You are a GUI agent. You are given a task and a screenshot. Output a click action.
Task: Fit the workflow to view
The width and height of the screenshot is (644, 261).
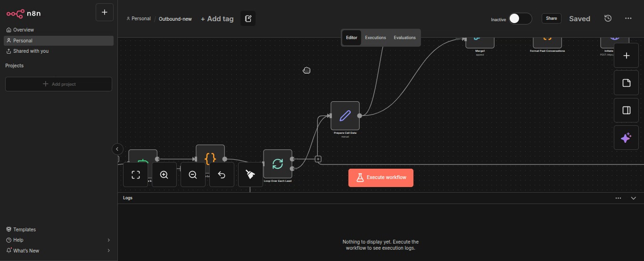(x=136, y=175)
